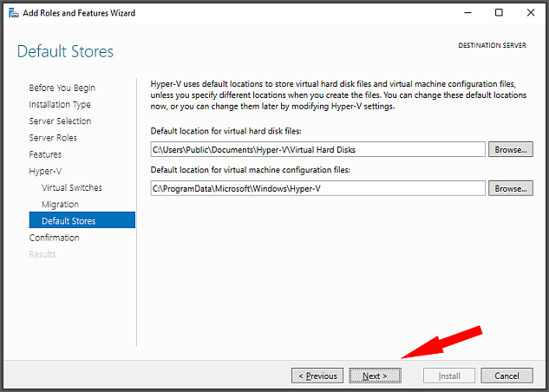
Task: Click the Previous button
Action: click(x=317, y=376)
